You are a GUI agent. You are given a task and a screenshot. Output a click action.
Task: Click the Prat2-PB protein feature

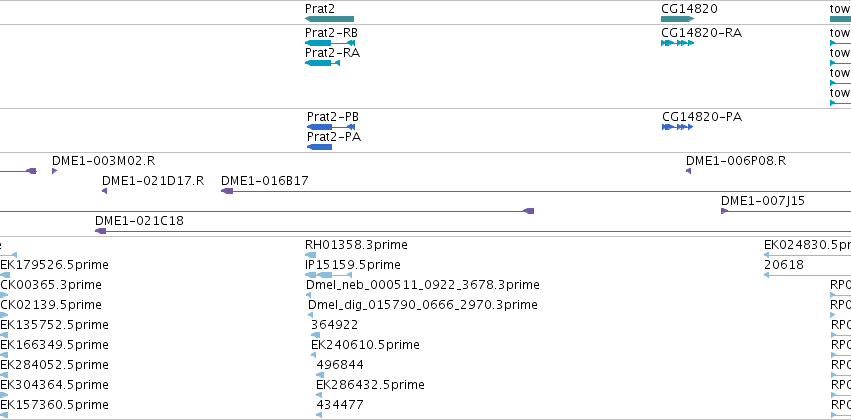331,127
